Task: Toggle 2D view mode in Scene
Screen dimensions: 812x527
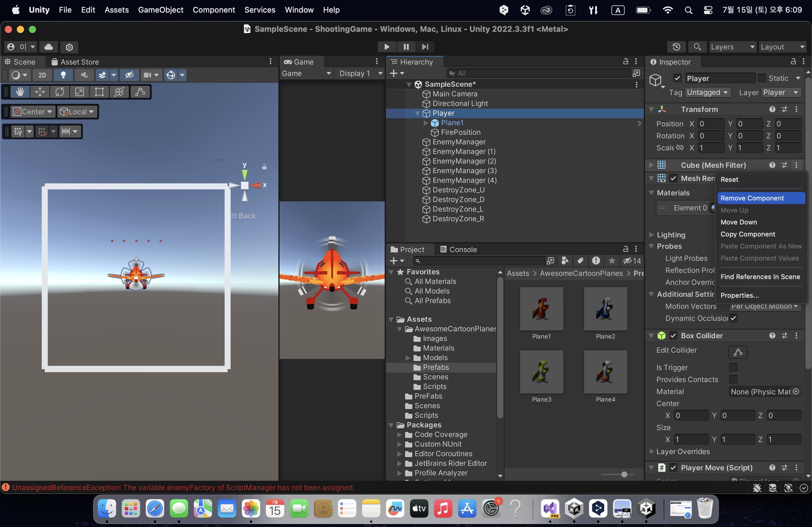Action: [x=42, y=75]
